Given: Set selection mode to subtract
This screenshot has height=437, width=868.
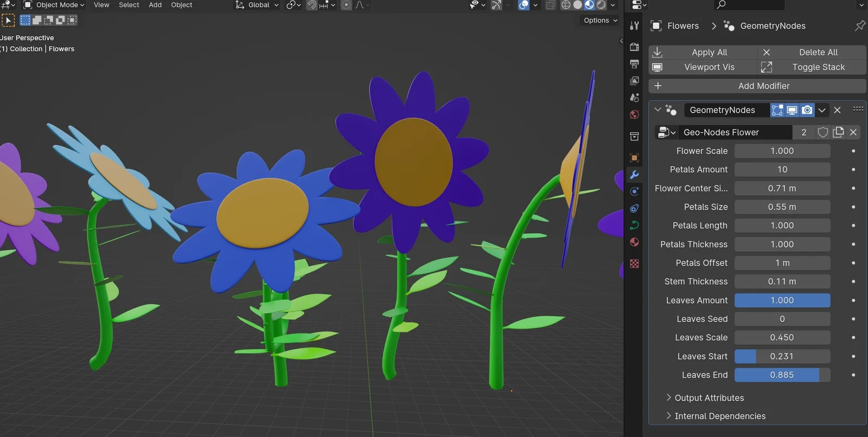Looking at the screenshot, I should coord(48,20).
